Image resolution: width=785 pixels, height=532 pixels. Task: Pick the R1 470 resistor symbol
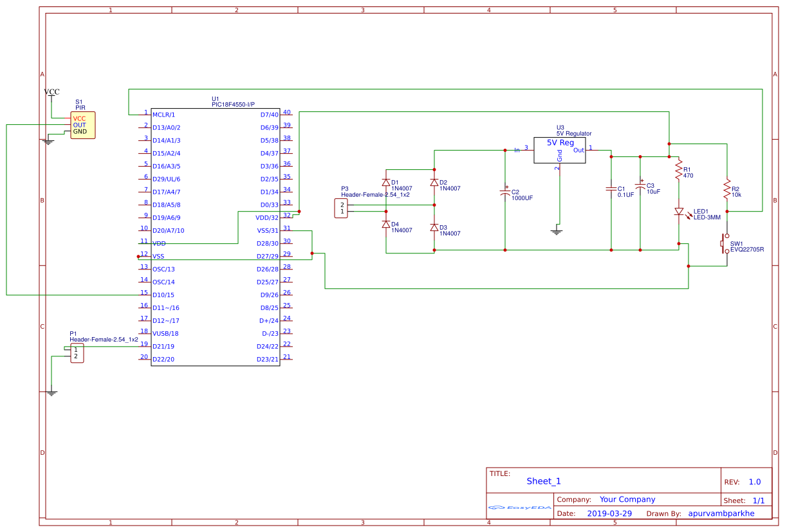pyautogui.click(x=678, y=170)
